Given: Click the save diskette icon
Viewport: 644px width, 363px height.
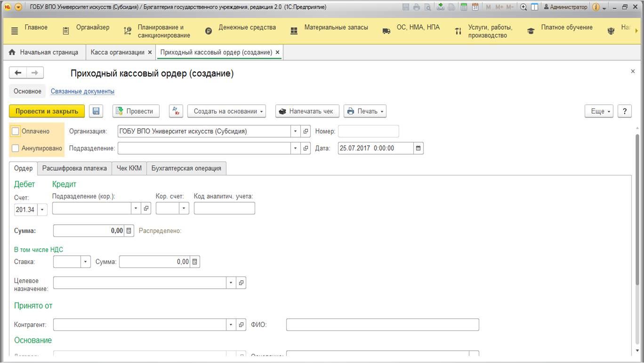Looking at the screenshot, I should (96, 111).
